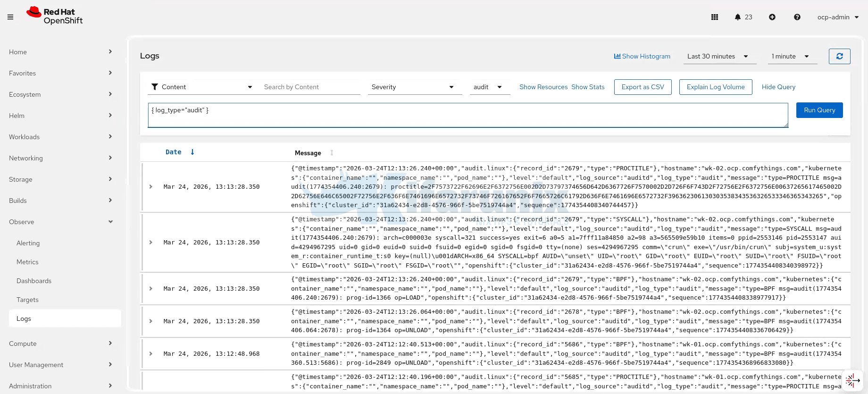Viewport: 868px width, 394px height.
Task: Expand the BPF prog-id=1366 LOAD log row
Action: pos(151,289)
